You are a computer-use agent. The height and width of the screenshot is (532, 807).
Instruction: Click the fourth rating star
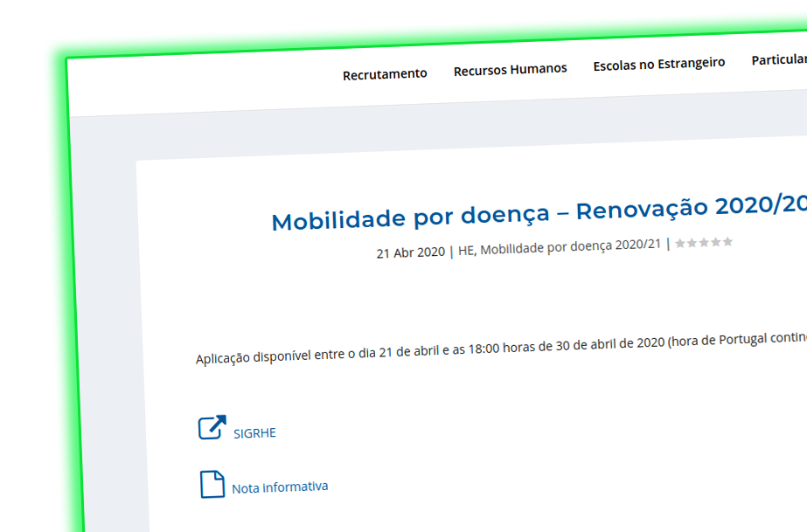pos(715,243)
